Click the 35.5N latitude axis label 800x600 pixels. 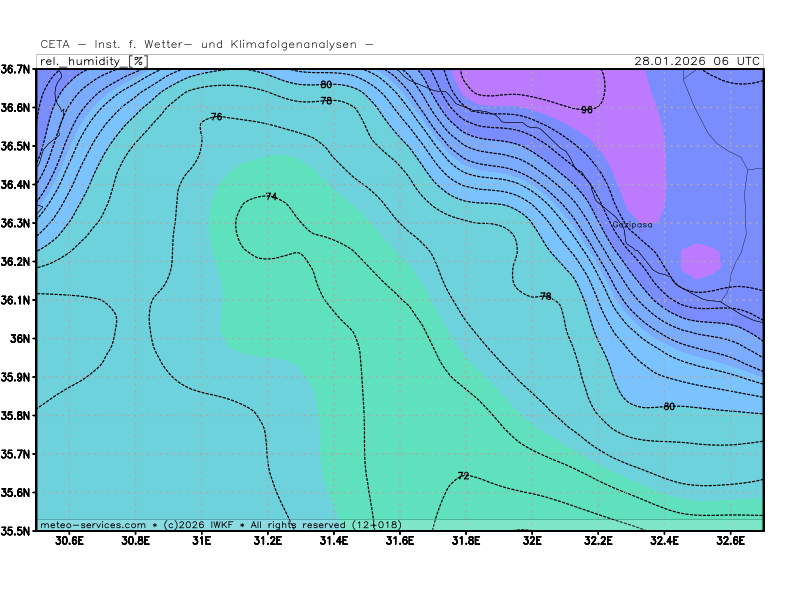pyautogui.click(x=16, y=530)
